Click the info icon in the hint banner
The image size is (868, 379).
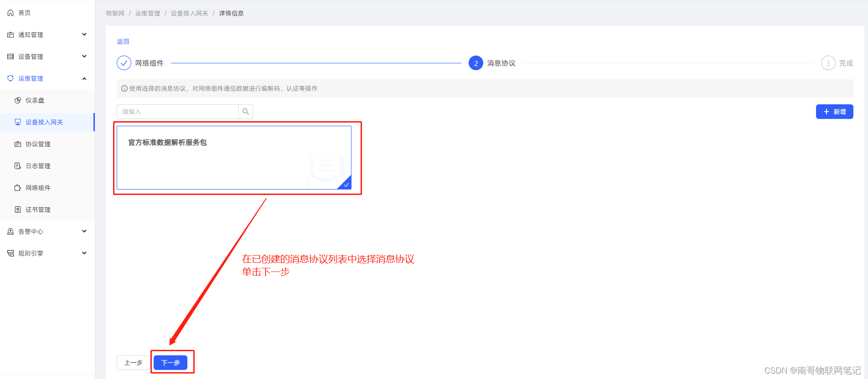pos(124,88)
